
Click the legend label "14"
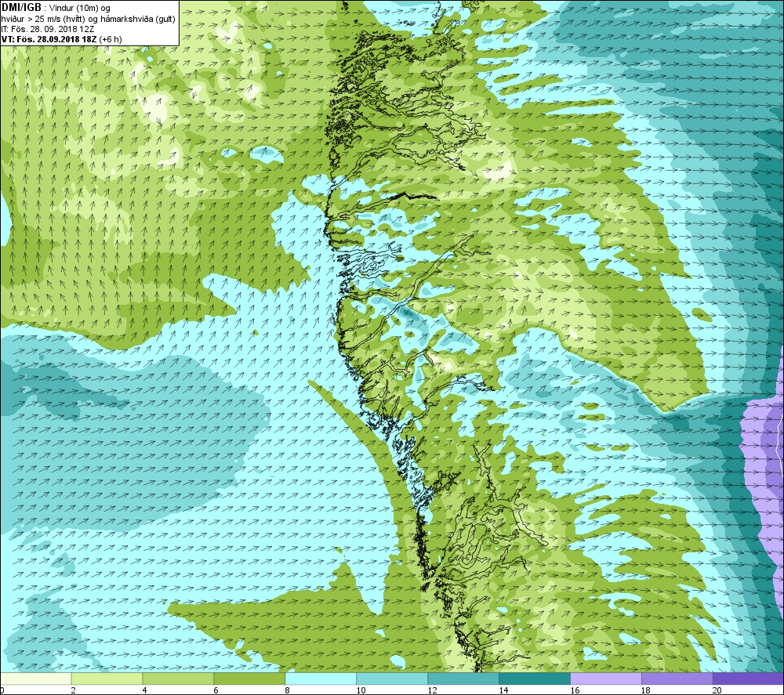click(x=503, y=690)
